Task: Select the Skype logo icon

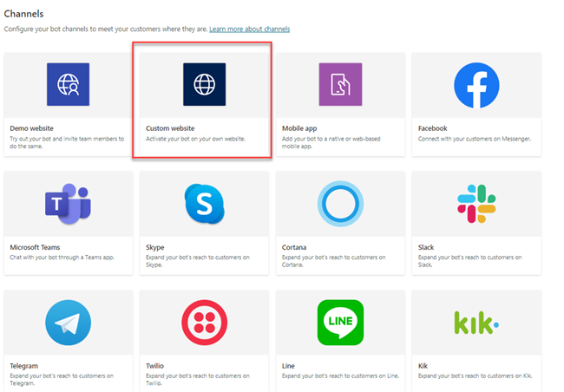Action: pos(205,204)
